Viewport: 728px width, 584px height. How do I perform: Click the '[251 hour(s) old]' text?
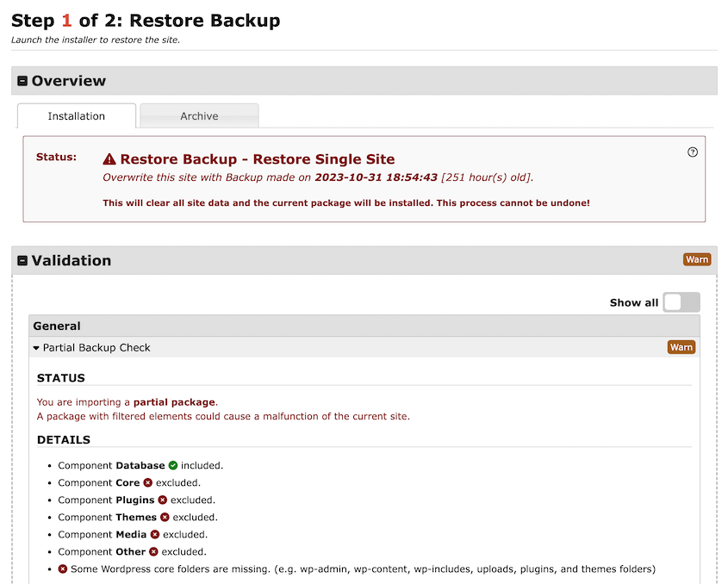click(x=487, y=177)
